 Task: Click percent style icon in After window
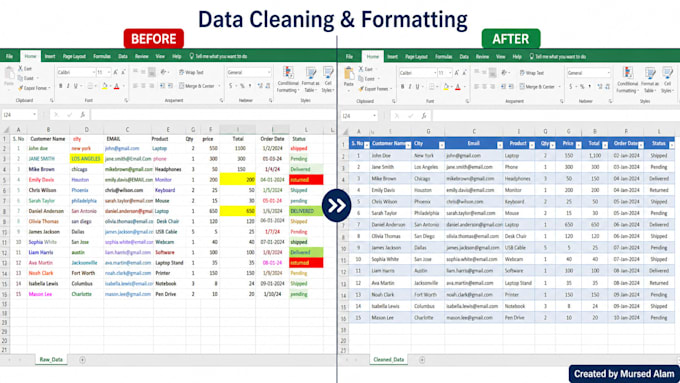coord(582,87)
